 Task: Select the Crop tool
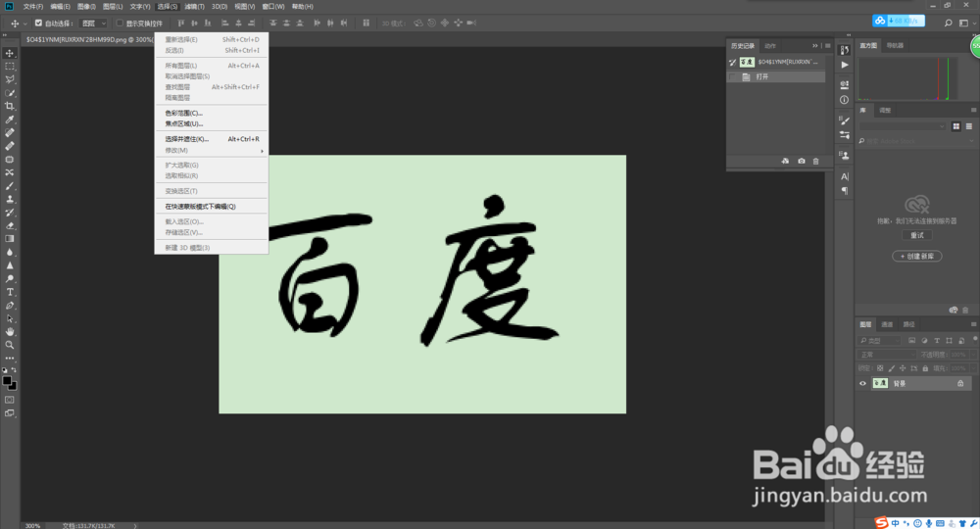tap(10, 106)
